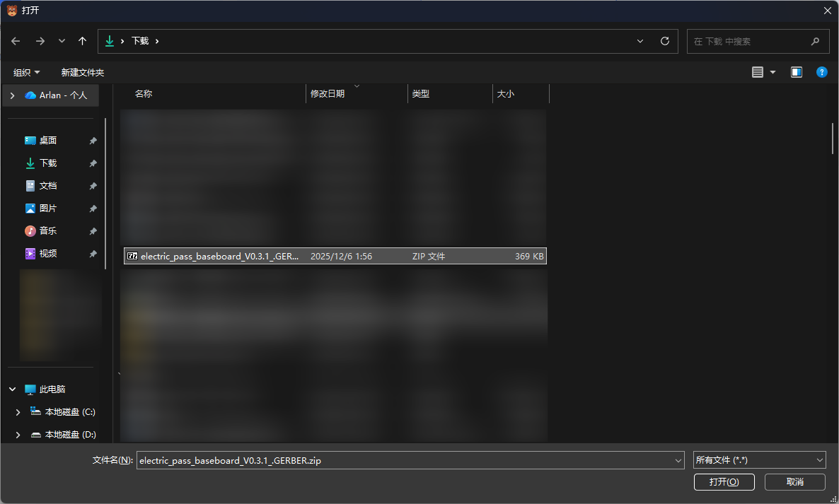Refresh the current folder view

pos(664,41)
